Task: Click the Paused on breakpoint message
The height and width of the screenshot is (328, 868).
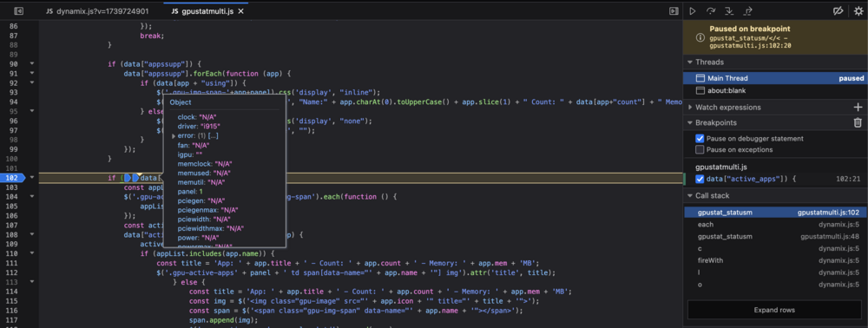Action: 750,29
